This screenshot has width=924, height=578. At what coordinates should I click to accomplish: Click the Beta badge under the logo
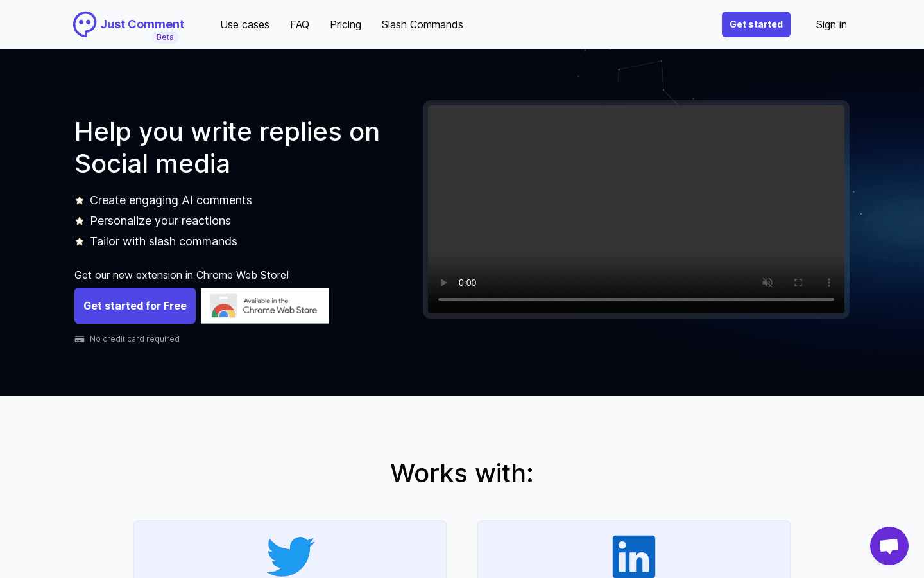click(165, 37)
